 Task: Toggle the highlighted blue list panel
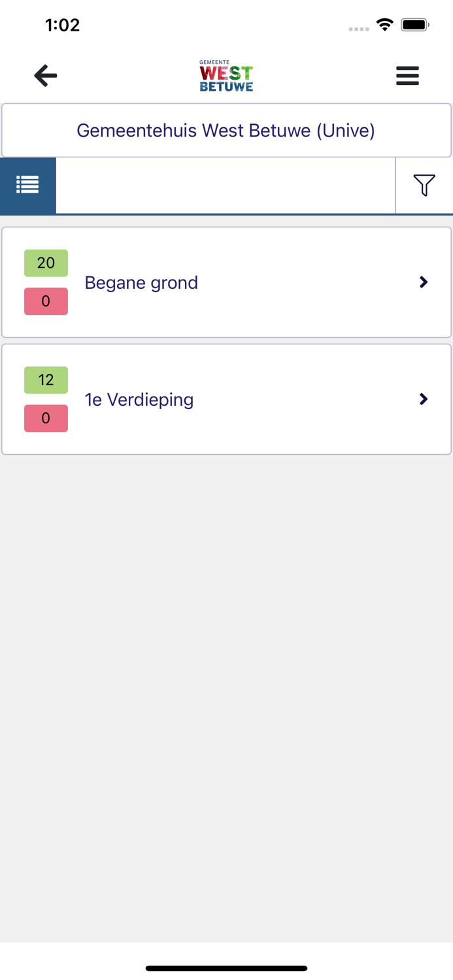pos(27,184)
